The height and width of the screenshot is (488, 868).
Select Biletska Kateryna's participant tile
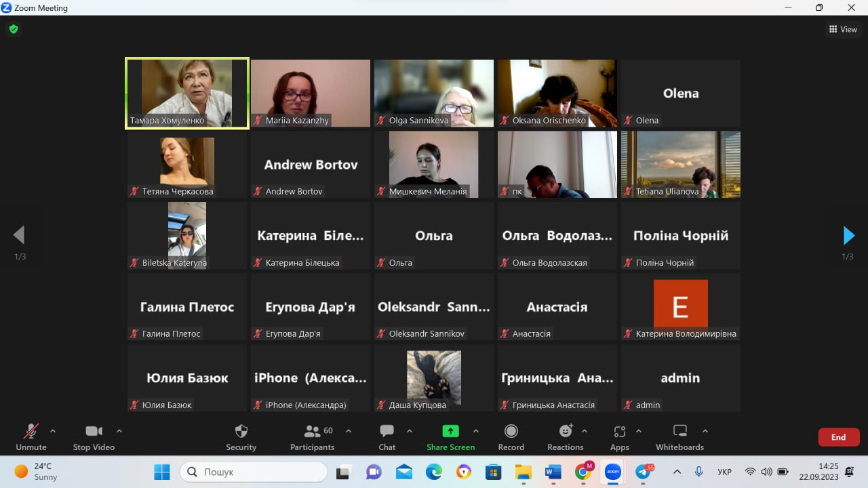click(187, 236)
